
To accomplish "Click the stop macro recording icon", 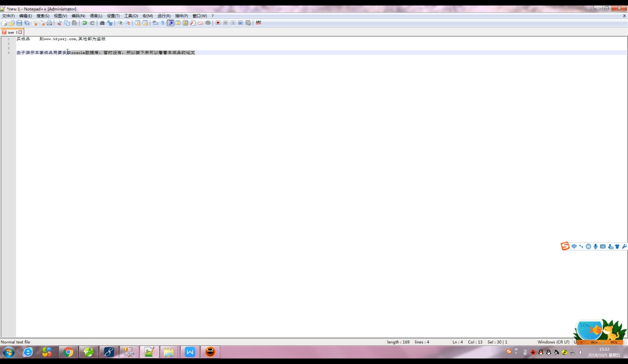I will (225, 23).
